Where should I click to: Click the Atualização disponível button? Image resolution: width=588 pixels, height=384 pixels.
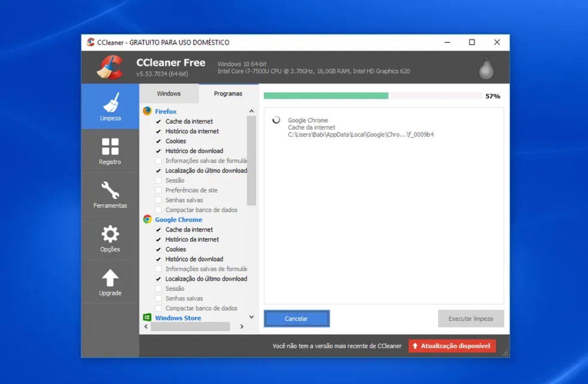(x=452, y=346)
